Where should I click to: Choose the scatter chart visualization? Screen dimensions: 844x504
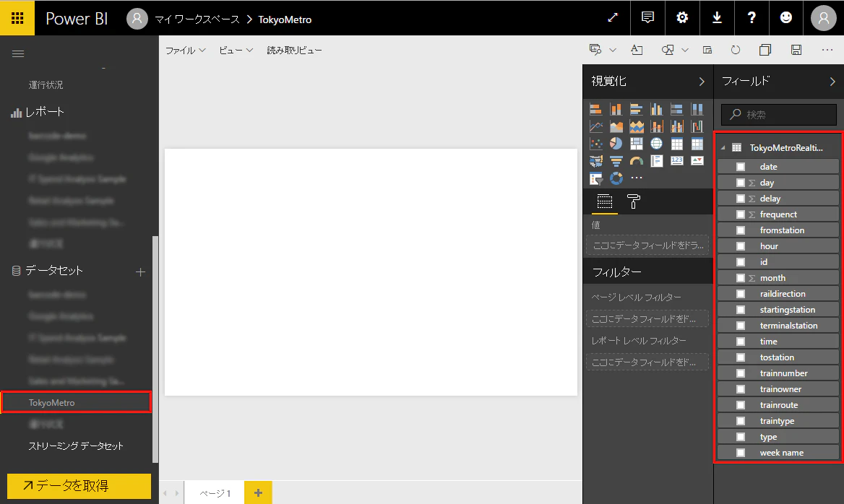point(596,144)
